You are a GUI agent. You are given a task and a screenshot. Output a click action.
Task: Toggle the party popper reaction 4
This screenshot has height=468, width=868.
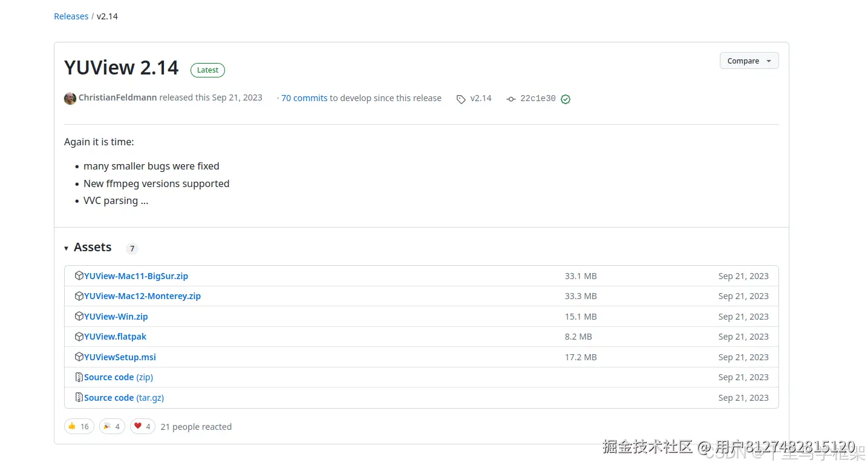pyautogui.click(x=112, y=426)
